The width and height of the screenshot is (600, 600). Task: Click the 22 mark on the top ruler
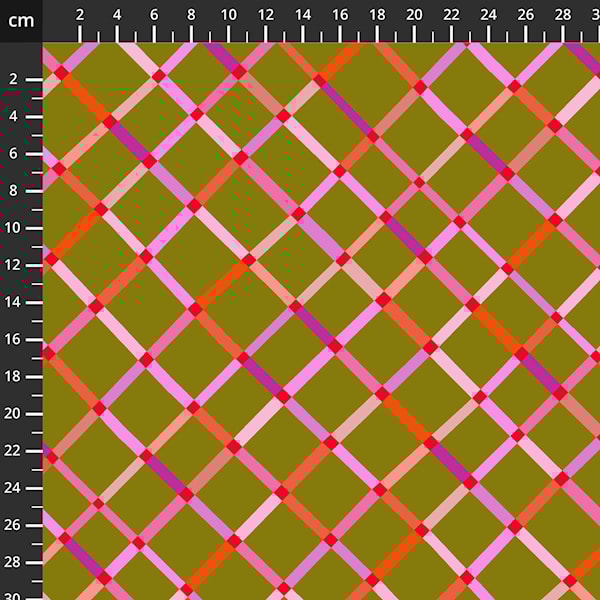point(451,16)
